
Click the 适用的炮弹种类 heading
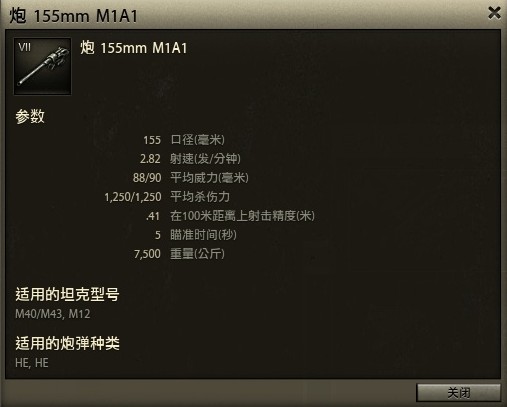67,343
